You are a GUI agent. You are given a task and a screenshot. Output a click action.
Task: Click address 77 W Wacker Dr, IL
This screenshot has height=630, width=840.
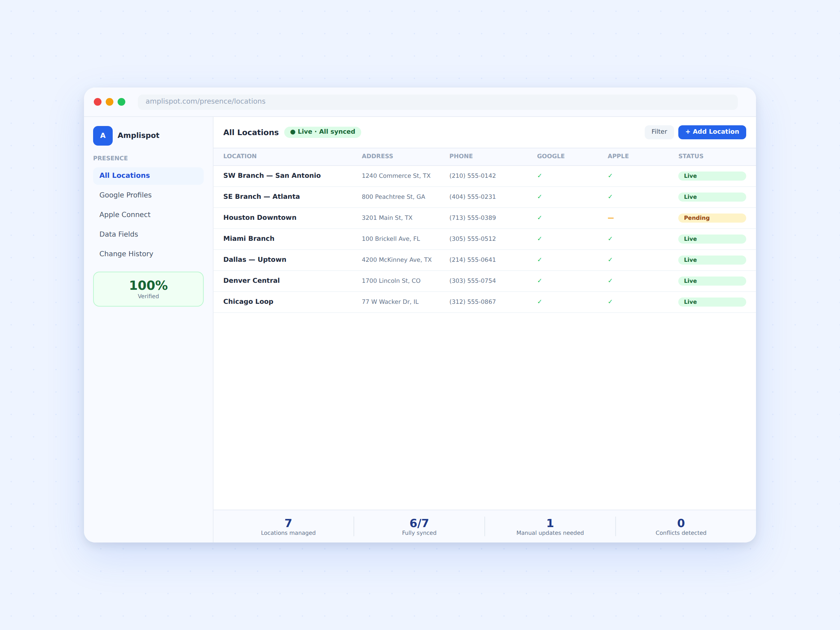(390, 302)
